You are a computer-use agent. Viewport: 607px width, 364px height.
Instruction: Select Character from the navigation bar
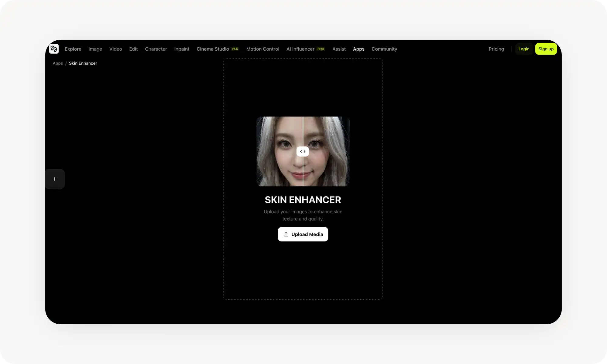pyautogui.click(x=156, y=49)
